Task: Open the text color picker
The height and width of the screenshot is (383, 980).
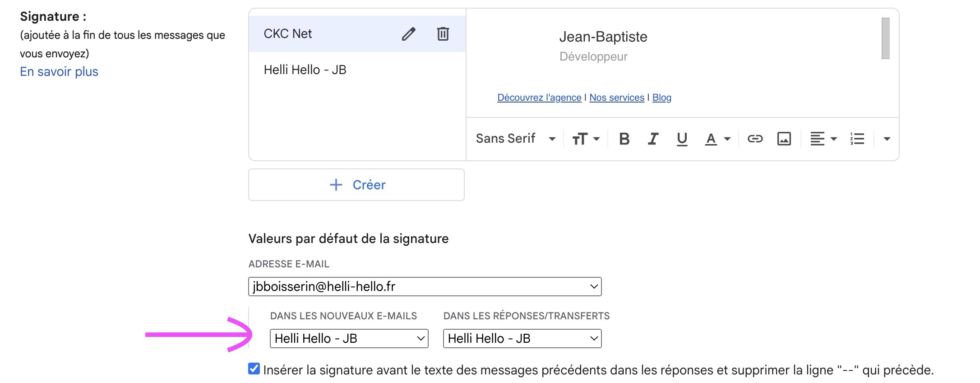Action: (x=717, y=139)
